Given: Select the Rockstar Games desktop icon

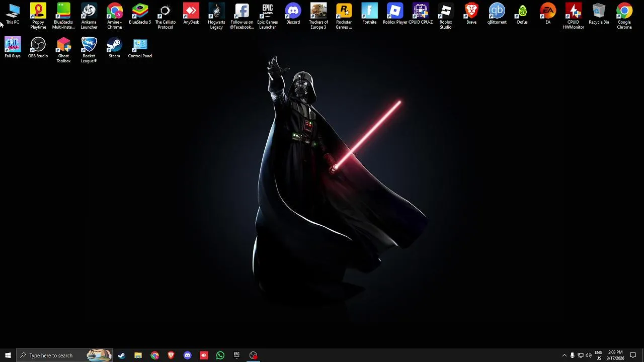Looking at the screenshot, I should pyautogui.click(x=344, y=16).
